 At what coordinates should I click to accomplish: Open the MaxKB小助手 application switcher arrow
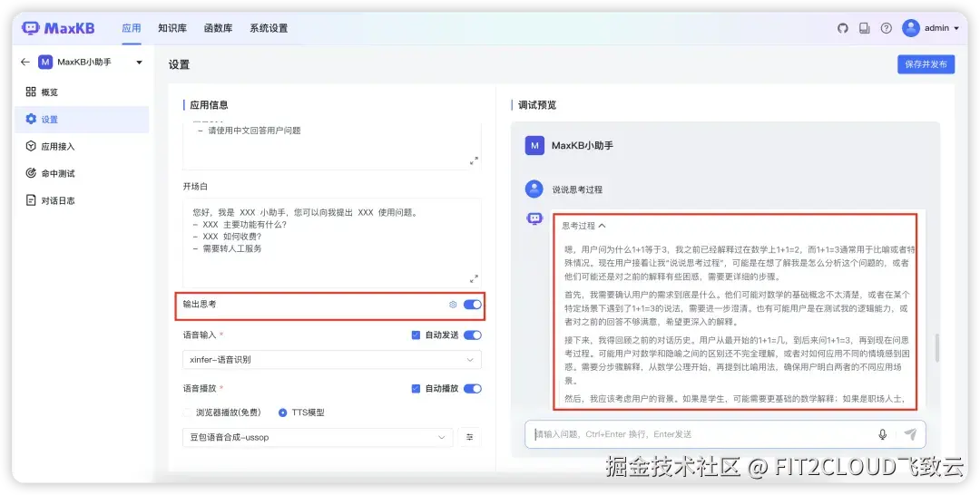tap(139, 62)
